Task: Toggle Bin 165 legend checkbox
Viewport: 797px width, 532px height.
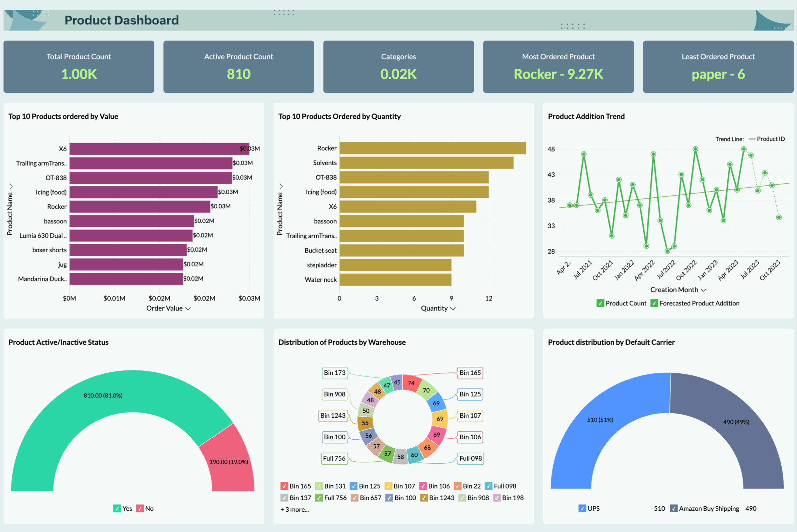Action: (284, 486)
